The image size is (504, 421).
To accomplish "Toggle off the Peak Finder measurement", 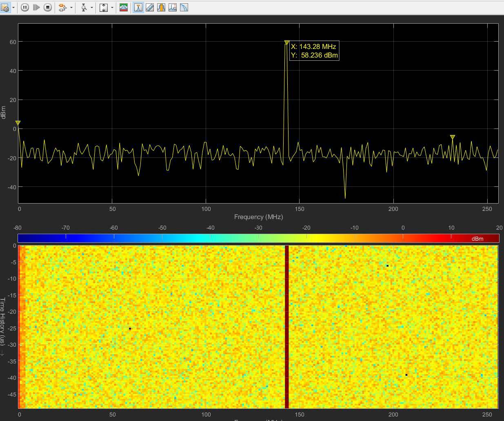I will (x=138, y=7).
